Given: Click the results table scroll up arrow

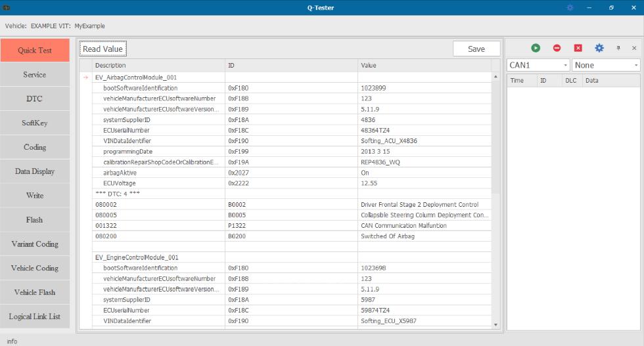Looking at the screenshot, I should click(x=495, y=77).
